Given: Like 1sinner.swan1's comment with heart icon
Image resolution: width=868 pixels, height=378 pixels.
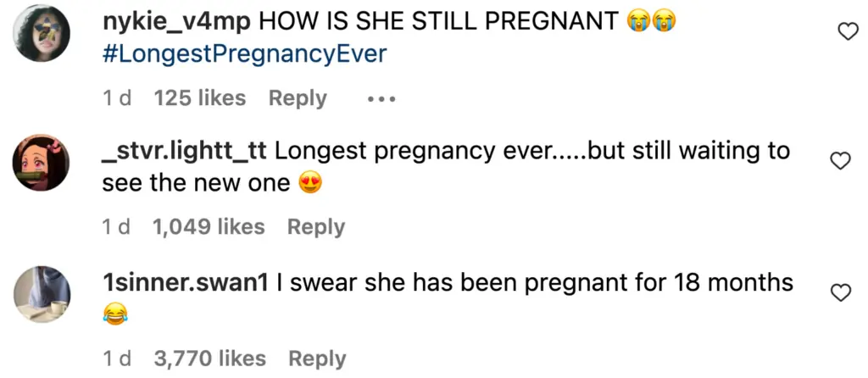Looking at the screenshot, I should point(839,292).
